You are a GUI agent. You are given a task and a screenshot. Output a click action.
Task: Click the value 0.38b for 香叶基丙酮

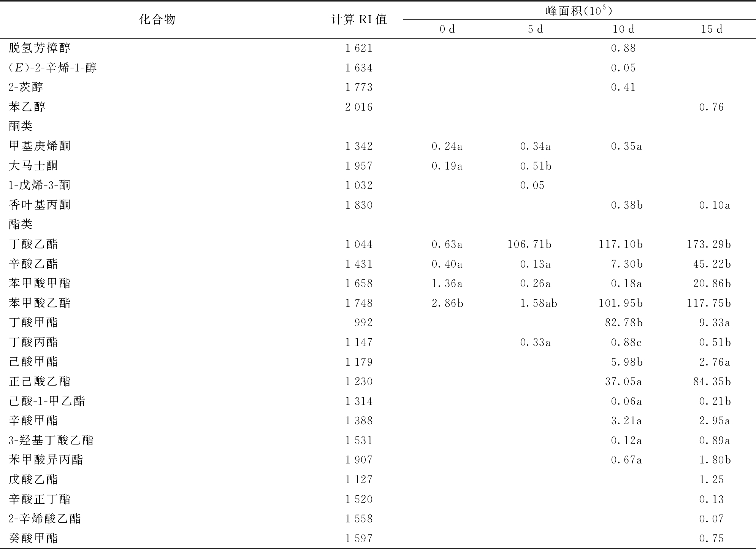pos(626,205)
